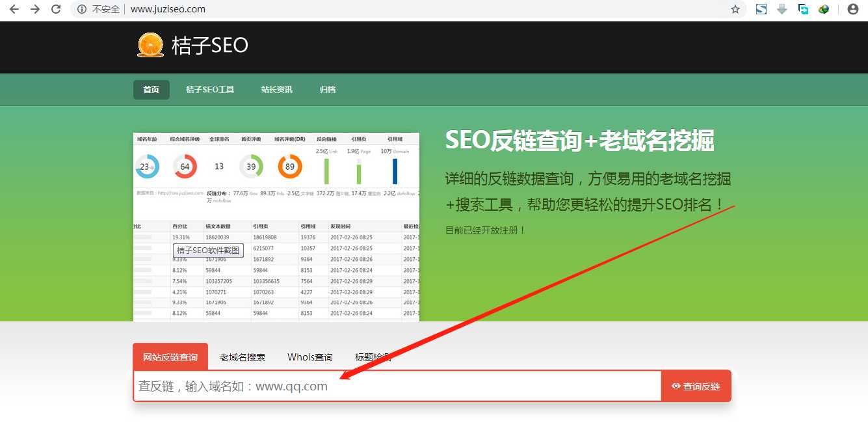Focus the 查反链 domain input field

[397, 386]
